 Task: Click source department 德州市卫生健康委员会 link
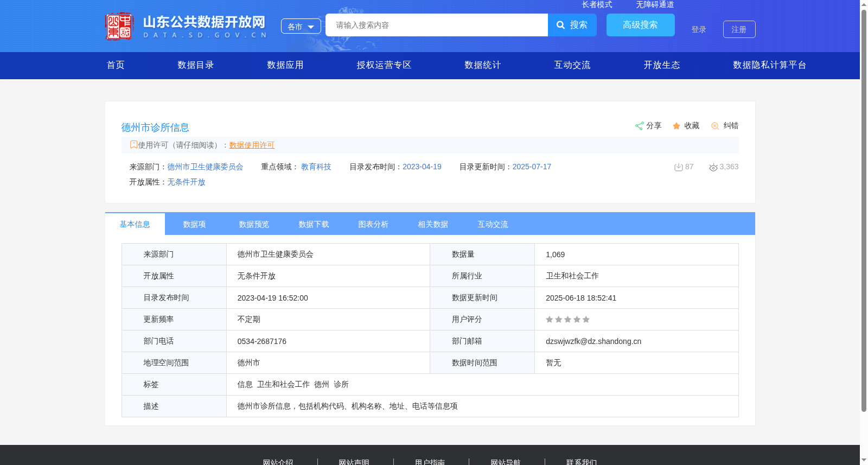tap(205, 167)
